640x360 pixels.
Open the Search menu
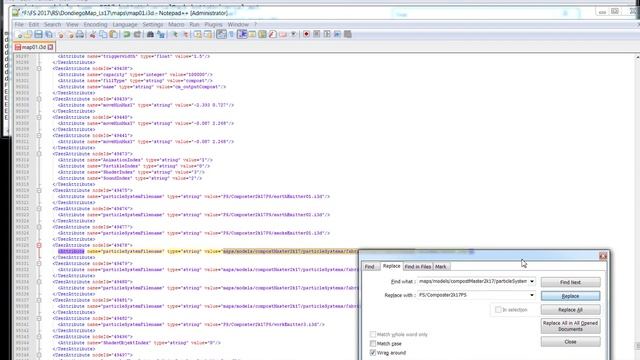(x=52, y=24)
